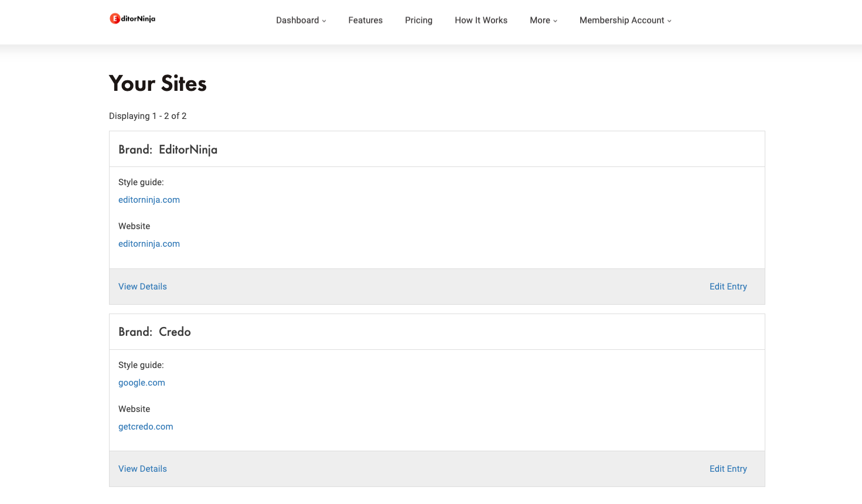The width and height of the screenshot is (862, 504).
Task: View Details for Credo brand
Action: [x=142, y=469]
